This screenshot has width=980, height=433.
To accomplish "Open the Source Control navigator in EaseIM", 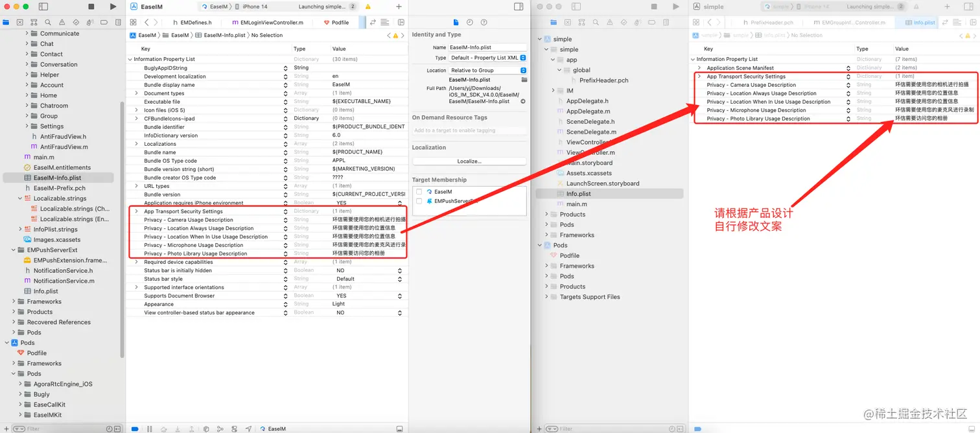I will click(19, 22).
